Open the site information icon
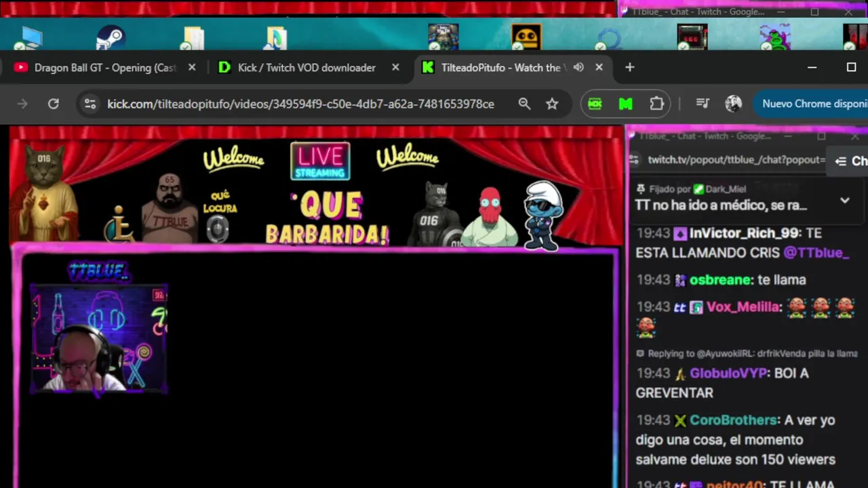 coord(90,104)
